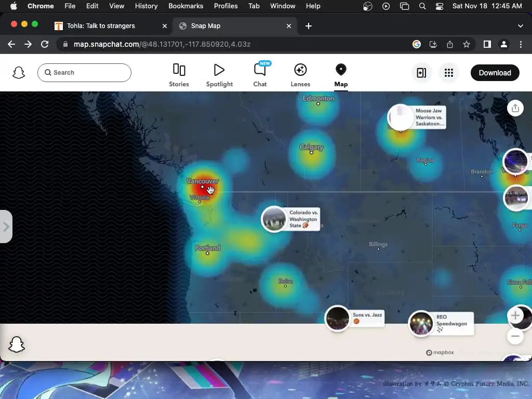Select the Map pin icon
Screen dimensions: 532x399
341,70
